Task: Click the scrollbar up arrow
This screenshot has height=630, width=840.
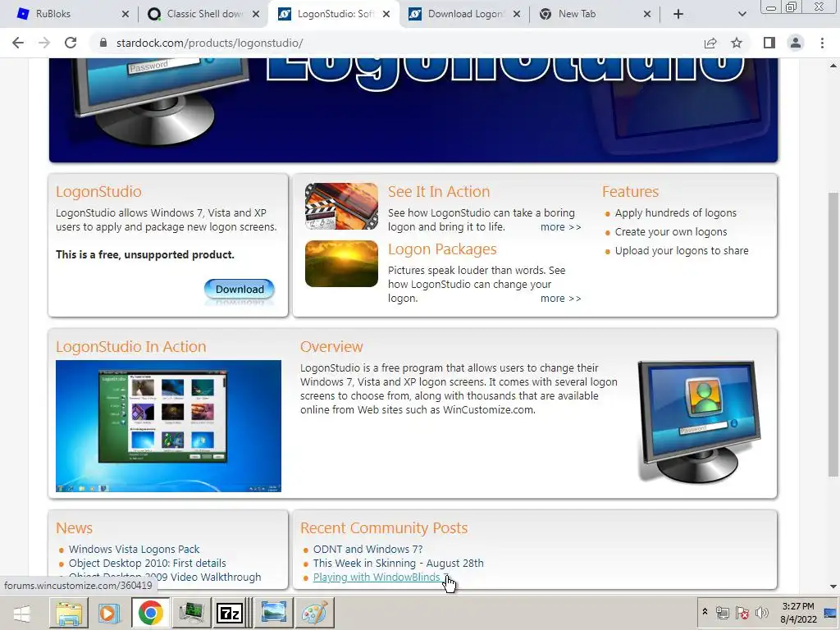Action: point(833,66)
